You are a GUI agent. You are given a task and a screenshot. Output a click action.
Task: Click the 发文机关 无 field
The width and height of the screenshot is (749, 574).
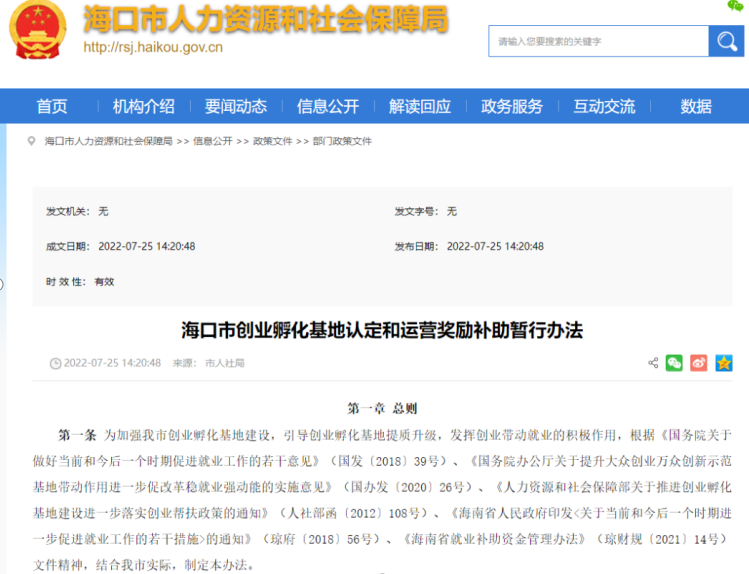[x=77, y=211]
